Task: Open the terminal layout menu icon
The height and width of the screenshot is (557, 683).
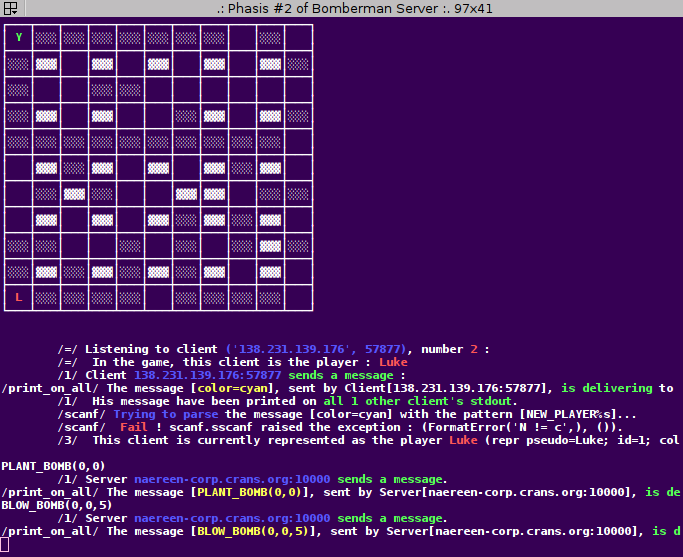Action: [9, 8]
